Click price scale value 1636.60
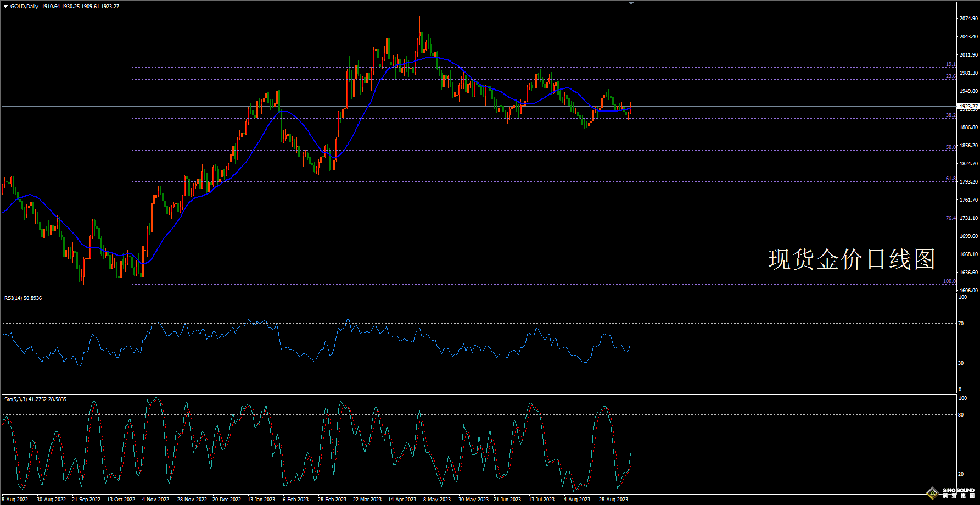 pyautogui.click(x=968, y=272)
